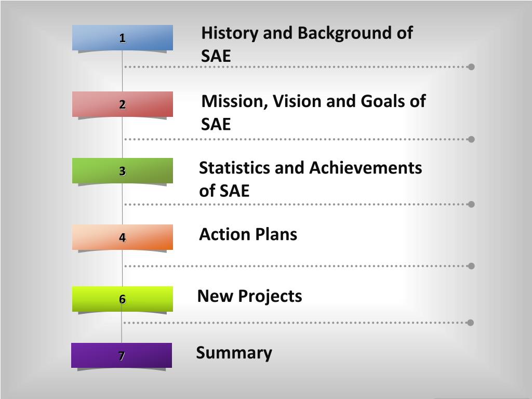Open History and Background of SAE heading
The image size is (532, 399).
click(x=307, y=44)
